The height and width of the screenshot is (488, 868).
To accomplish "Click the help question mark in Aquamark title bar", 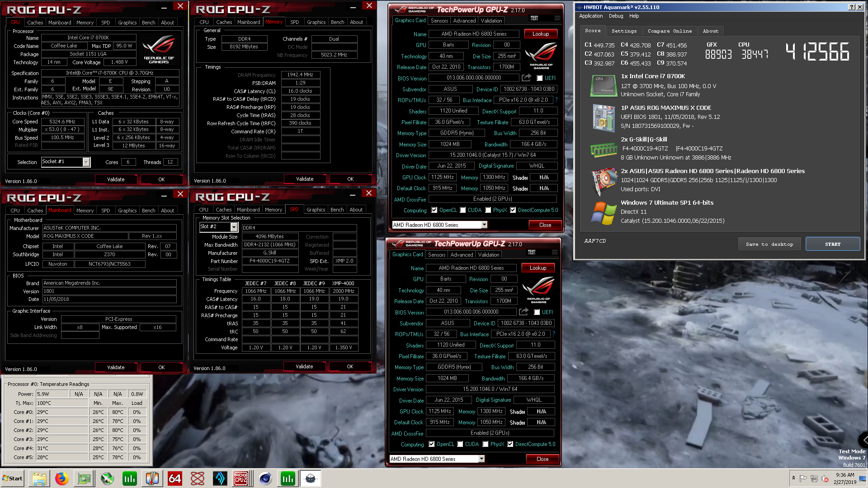I will (x=851, y=7).
